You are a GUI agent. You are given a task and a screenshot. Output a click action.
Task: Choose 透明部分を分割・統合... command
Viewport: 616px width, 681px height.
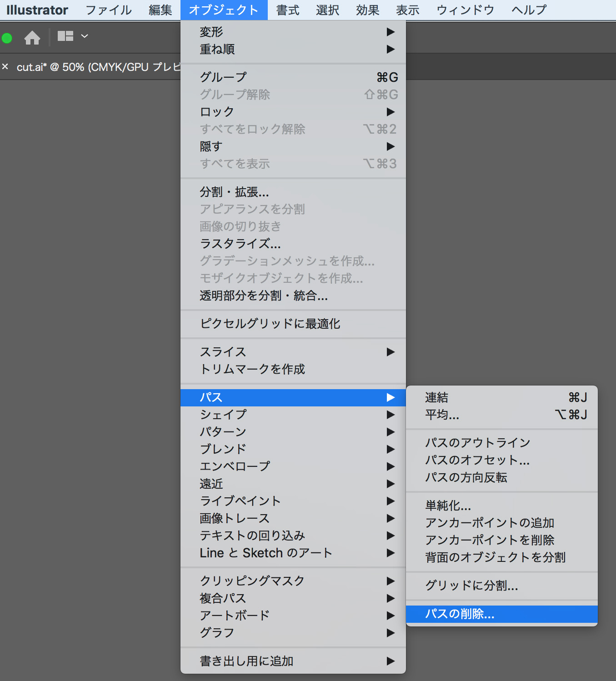click(x=293, y=295)
